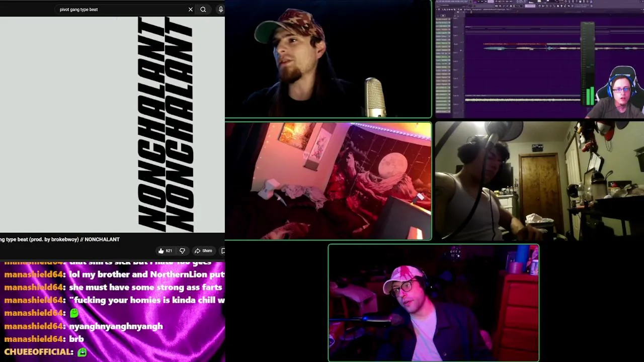Screen dimensions: 644x362
Task: Select webcam tile of man in white tank top
Action: [x=539, y=181]
